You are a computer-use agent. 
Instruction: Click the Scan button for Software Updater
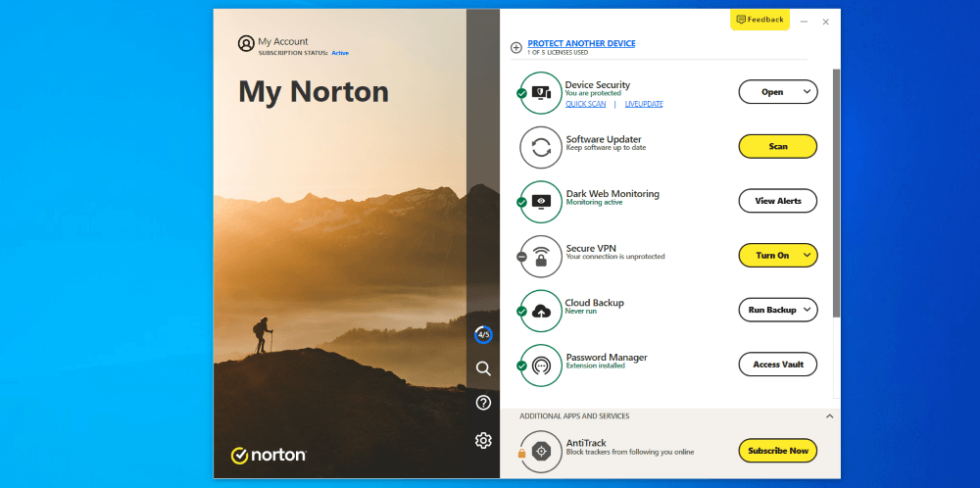click(778, 146)
